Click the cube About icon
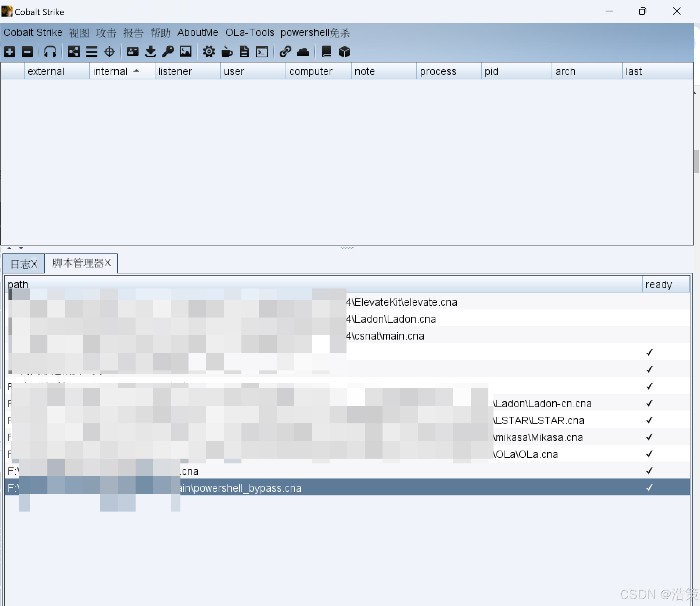 click(x=345, y=52)
